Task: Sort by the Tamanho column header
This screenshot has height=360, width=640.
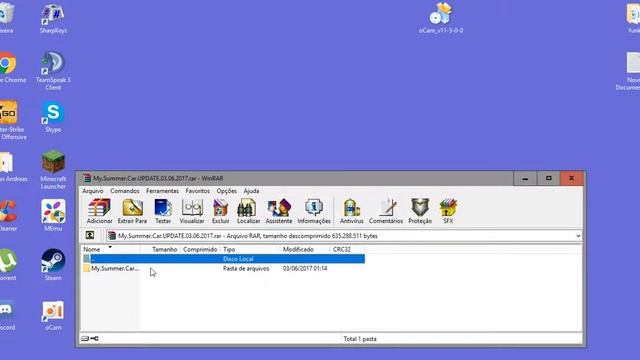Action: click(160, 249)
